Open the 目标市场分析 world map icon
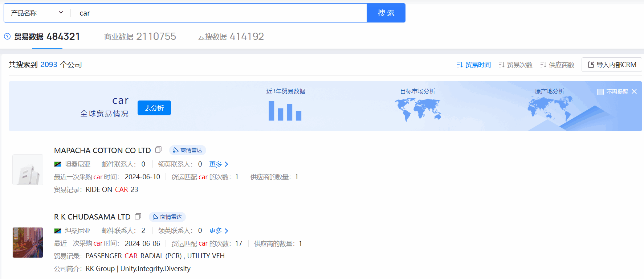The width and height of the screenshot is (644, 279). click(x=417, y=110)
